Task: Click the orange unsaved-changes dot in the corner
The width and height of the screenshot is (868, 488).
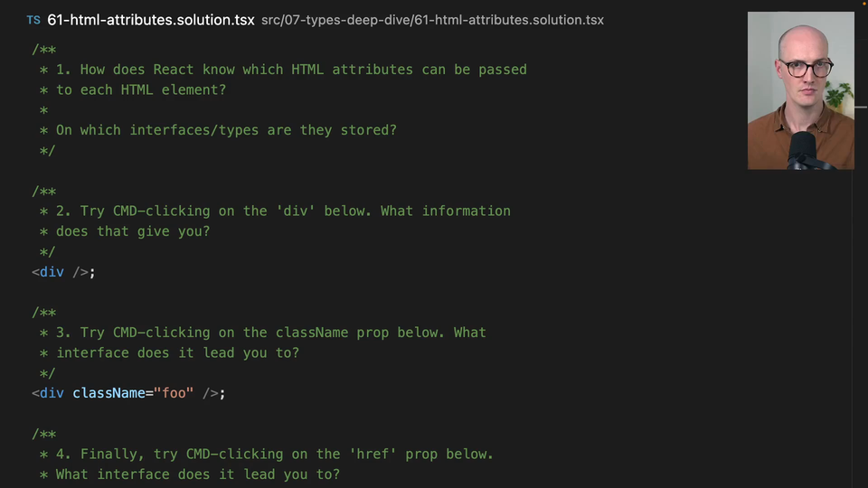Action: (864, 4)
